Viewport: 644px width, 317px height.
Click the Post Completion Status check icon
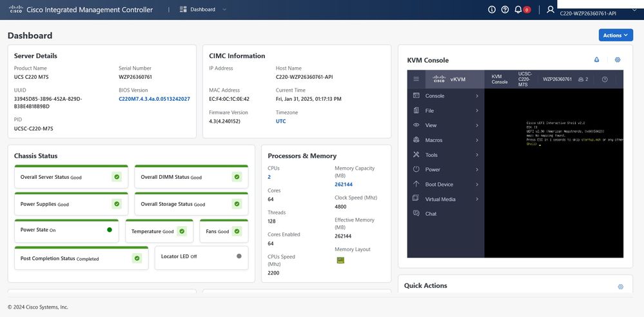[137, 258]
